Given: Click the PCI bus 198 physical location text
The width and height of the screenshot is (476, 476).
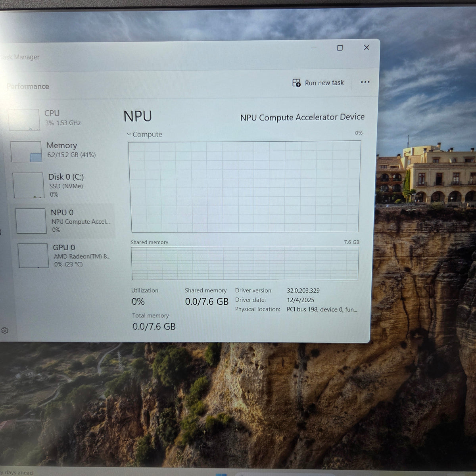Looking at the screenshot, I should (322, 309).
